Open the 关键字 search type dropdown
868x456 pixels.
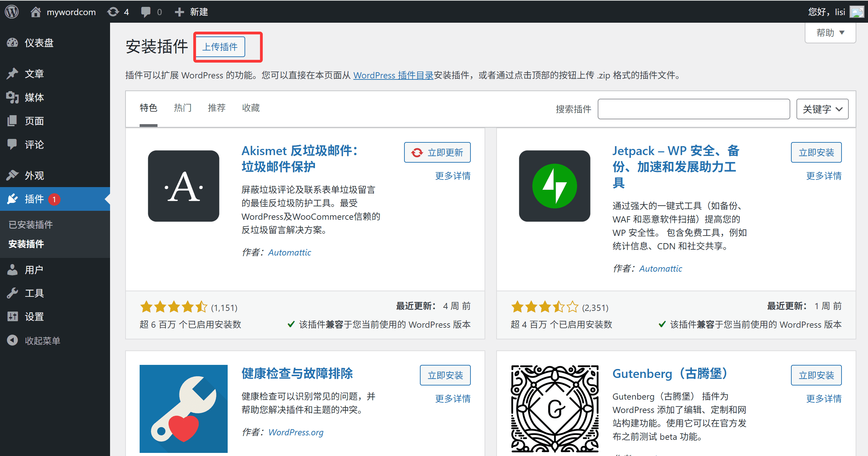(x=822, y=109)
